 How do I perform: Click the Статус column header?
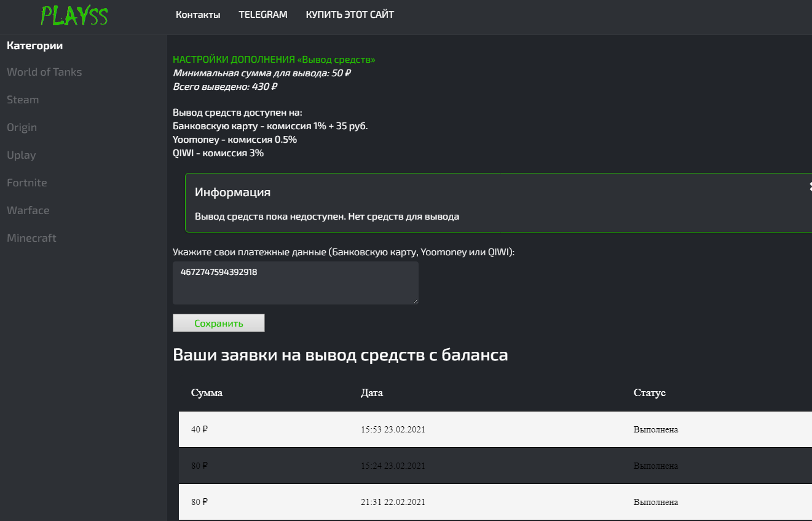649,393
